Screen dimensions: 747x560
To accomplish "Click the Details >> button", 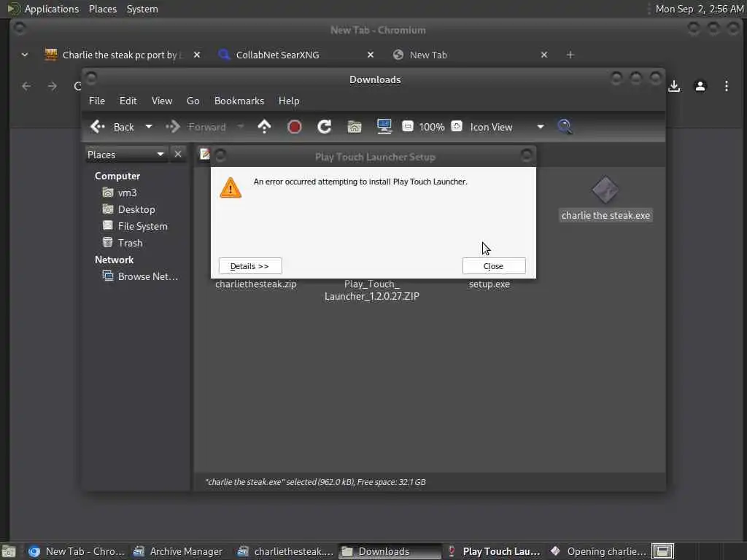I will 250,265.
